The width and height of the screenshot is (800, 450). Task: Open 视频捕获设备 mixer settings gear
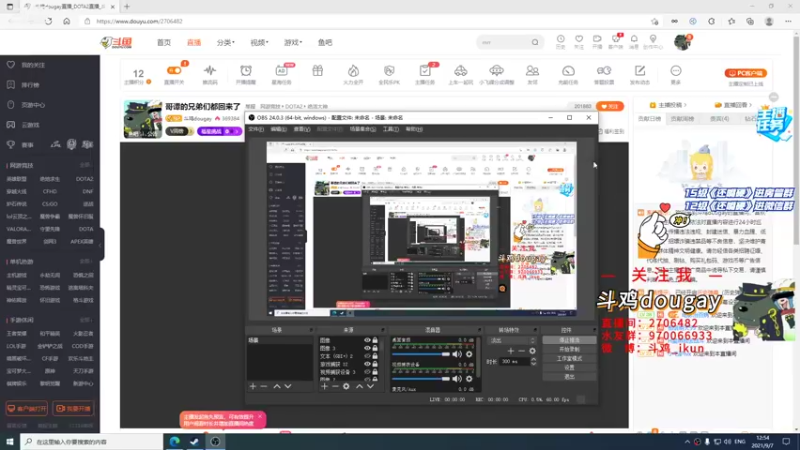click(x=469, y=379)
